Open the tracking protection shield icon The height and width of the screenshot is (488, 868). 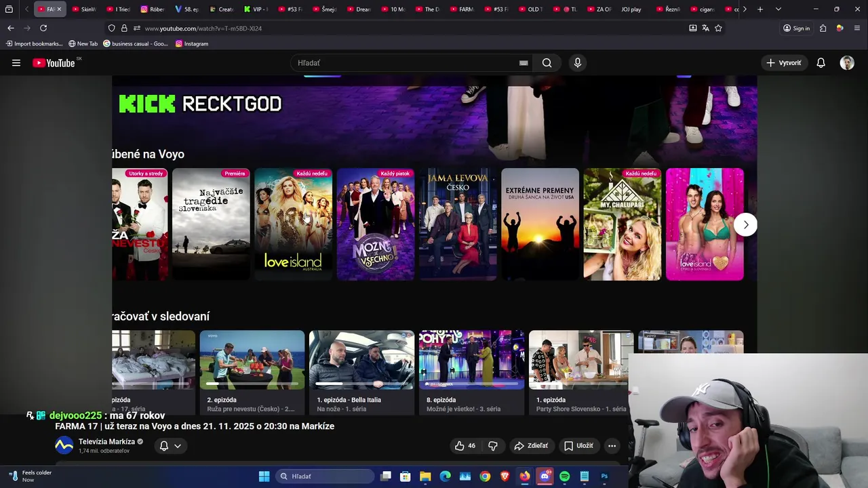tap(111, 28)
